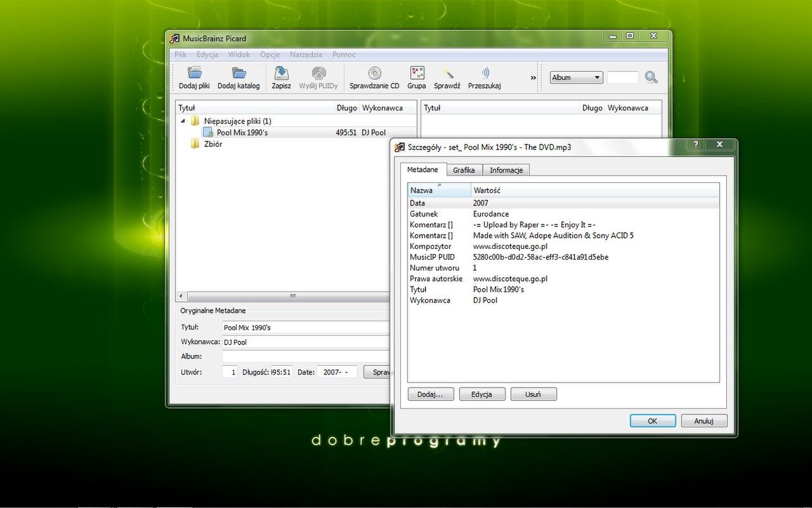The height and width of the screenshot is (508, 812).
Task: Open the Plik menu
Action: coord(181,55)
